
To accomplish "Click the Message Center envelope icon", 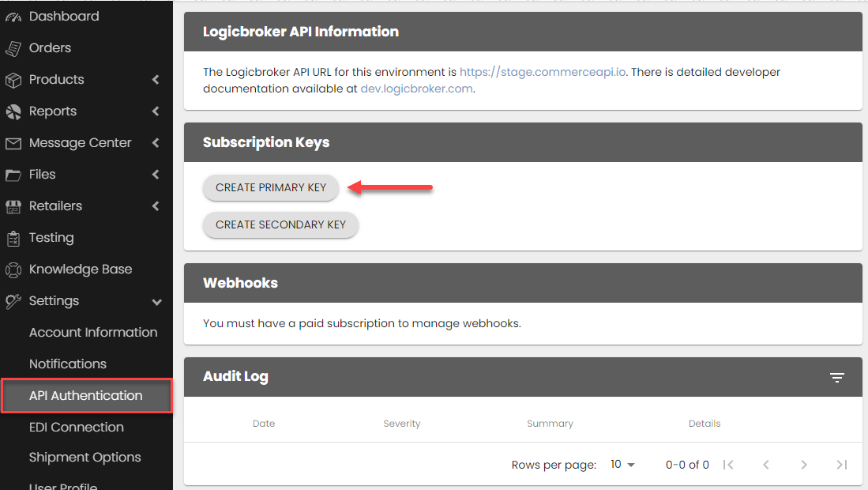I will [x=13, y=143].
